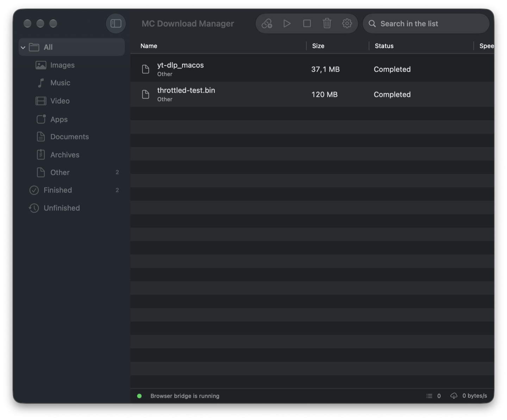The image size is (507, 420).
Task: Click the cloud download speed icon
Action: [454, 396]
